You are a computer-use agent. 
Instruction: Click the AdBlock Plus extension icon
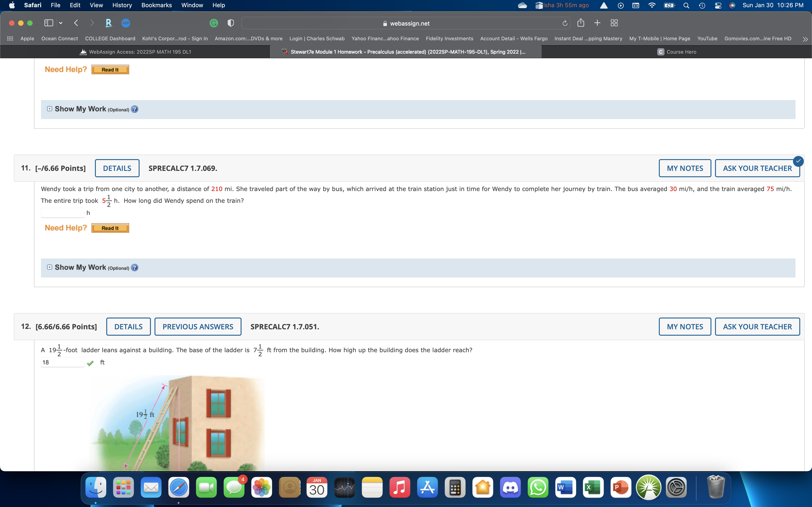point(126,23)
